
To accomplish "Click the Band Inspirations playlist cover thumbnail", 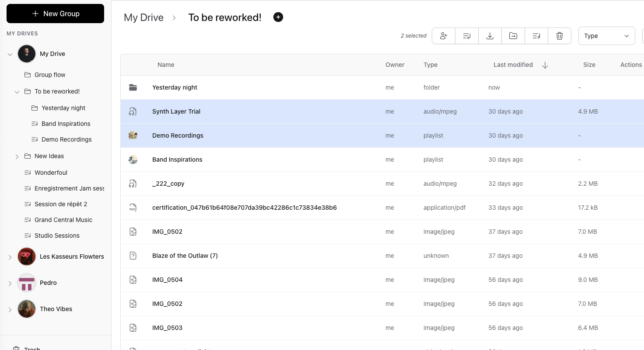I will (133, 159).
